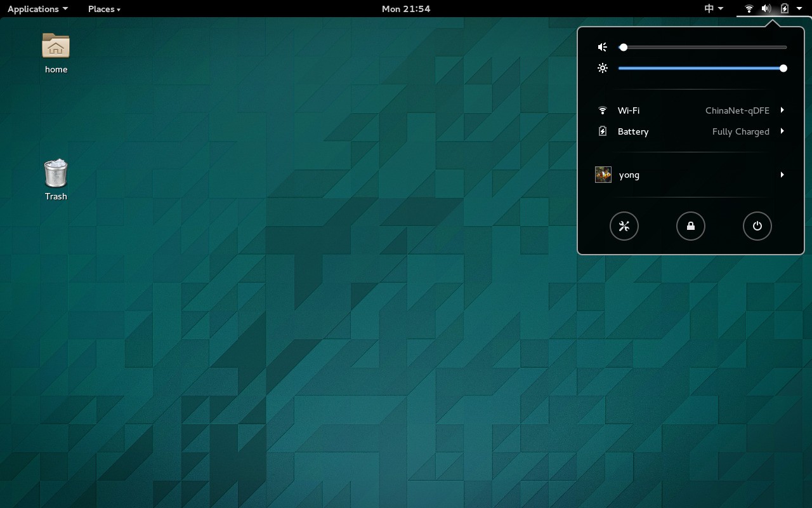812x508 pixels.
Task: Expand the Wi-Fi submenu arrow
Action: tap(782, 110)
